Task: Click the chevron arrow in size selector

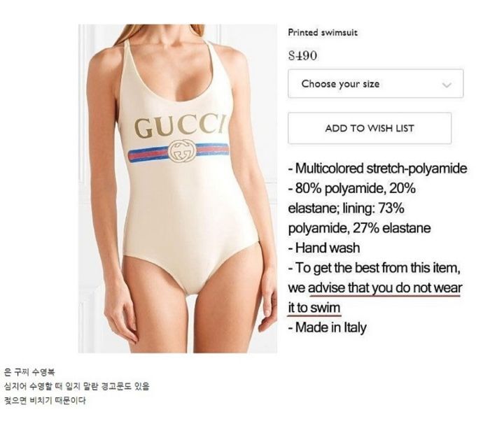Action: 447,85
